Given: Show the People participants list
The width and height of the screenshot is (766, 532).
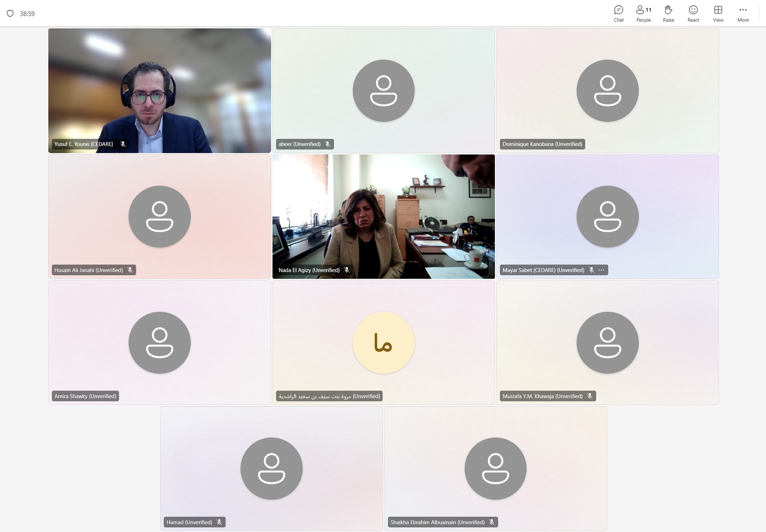Looking at the screenshot, I should pyautogui.click(x=643, y=14).
